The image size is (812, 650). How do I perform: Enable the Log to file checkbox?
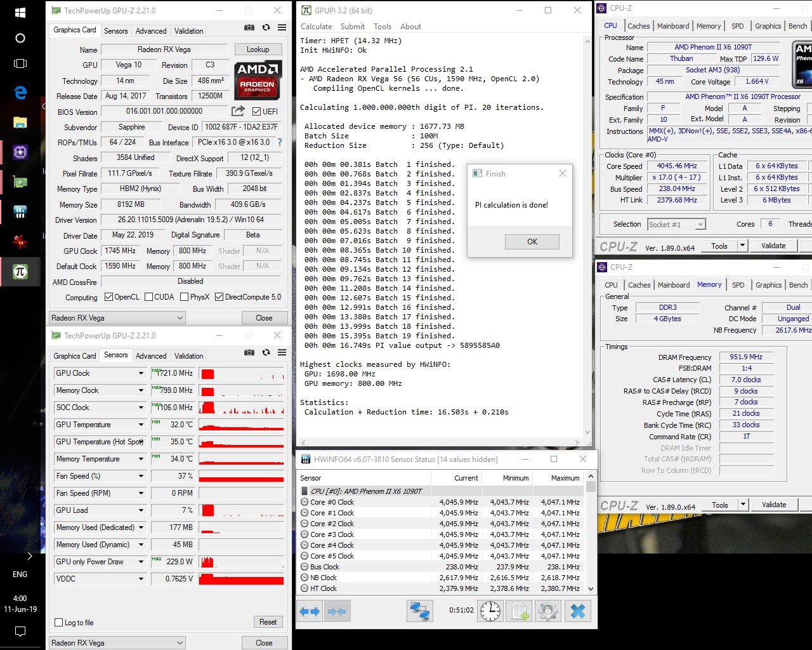[x=59, y=623]
